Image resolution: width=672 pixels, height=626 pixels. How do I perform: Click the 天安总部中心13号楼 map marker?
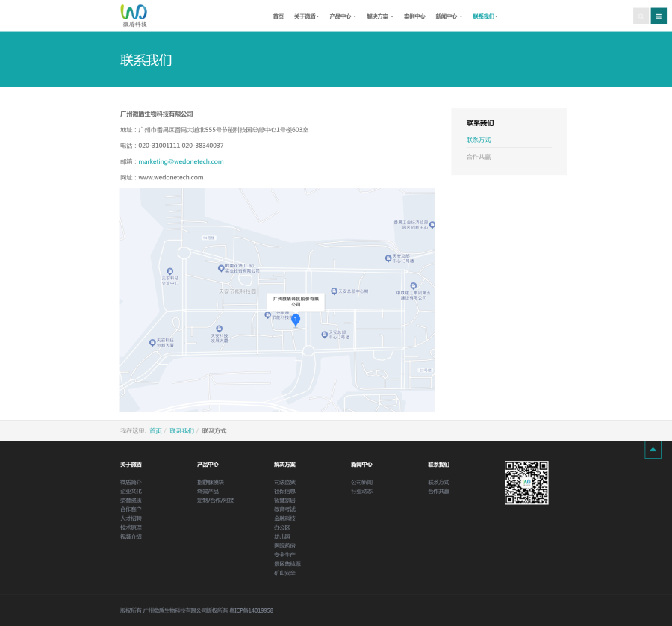click(x=388, y=258)
